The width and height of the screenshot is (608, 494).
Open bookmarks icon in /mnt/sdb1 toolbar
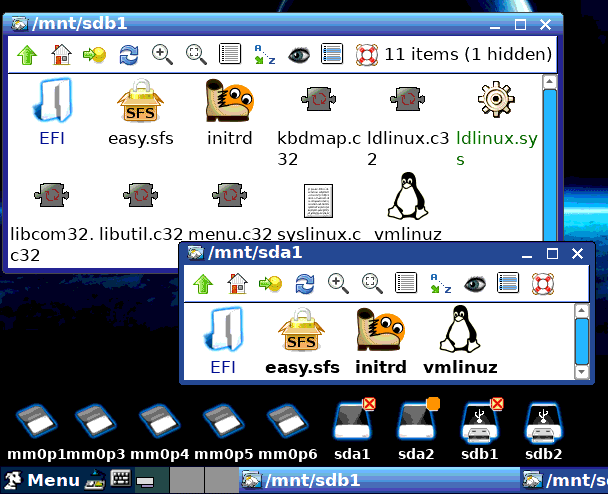point(95,54)
